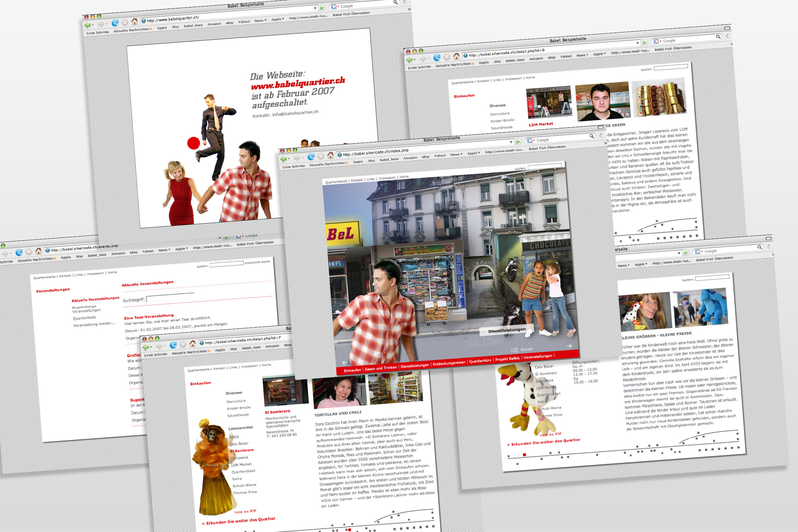Click the home icon in the detail.php?id=7 window
The image size is (798, 532).
pyautogui.click(x=193, y=344)
